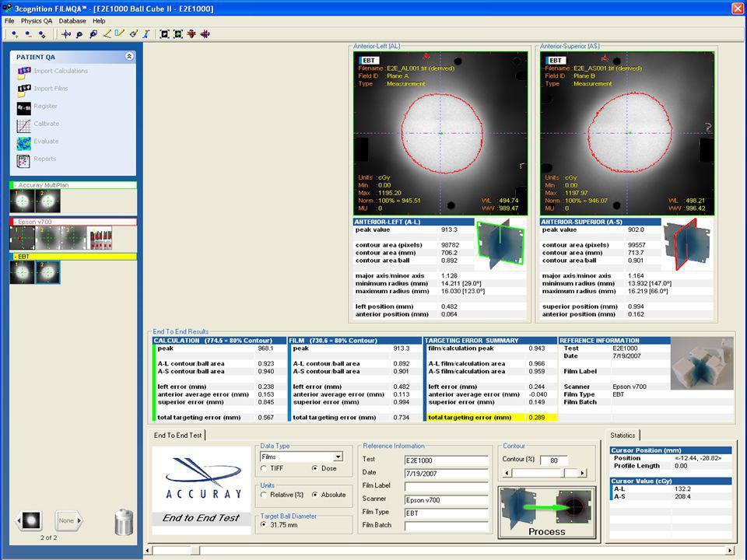Select EBT thumbnail 1
The width and height of the screenshot is (747, 560).
[23, 272]
